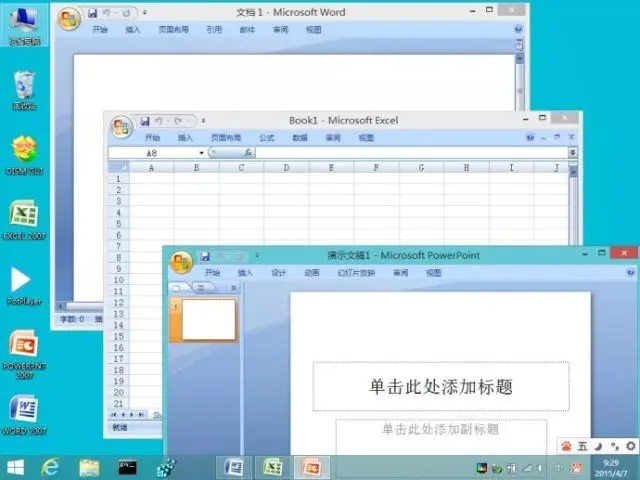Image resolution: width=640 pixels, height=480 pixels.
Task: Expand the Excel formula bar chevron
Action: [x=573, y=153]
